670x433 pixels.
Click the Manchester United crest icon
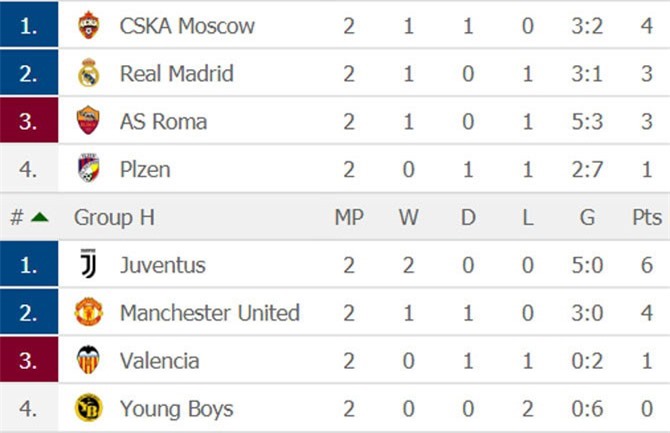pyautogui.click(x=88, y=312)
